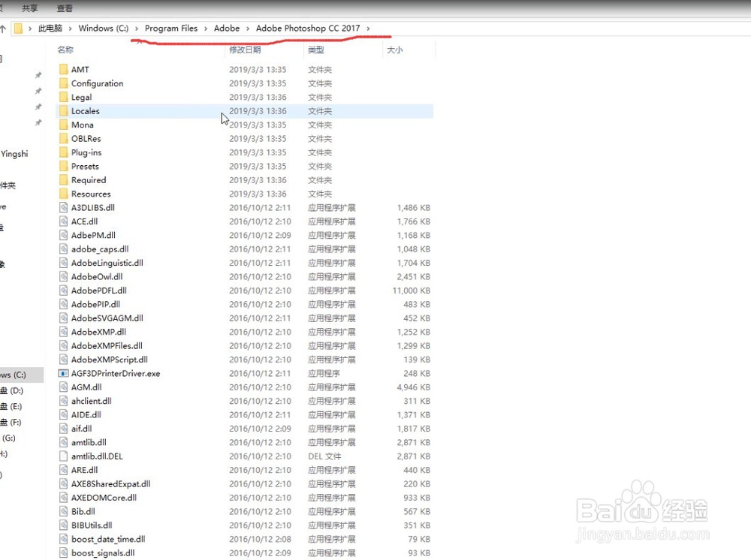
Task: Click AGM.dll file icon
Action: [63, 387]
